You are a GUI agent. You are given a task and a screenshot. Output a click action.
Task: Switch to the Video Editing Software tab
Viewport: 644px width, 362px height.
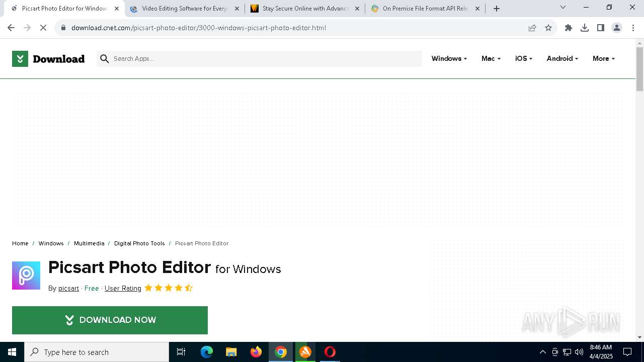coord(184,9)
